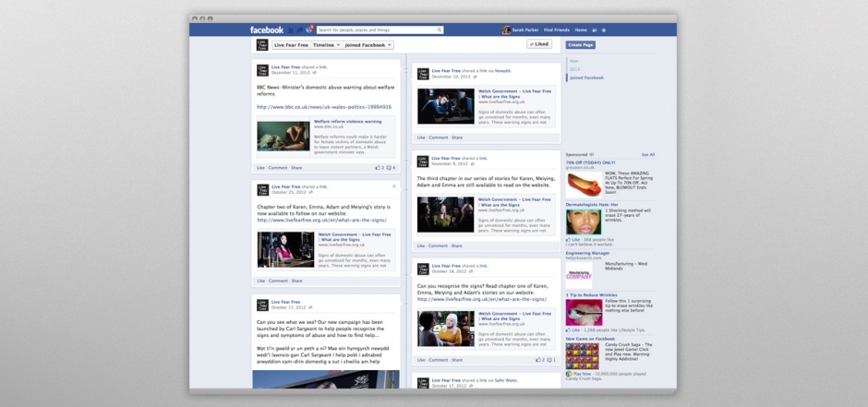
Task: Like the December 10 post
Action: click(x=421, y=138)
